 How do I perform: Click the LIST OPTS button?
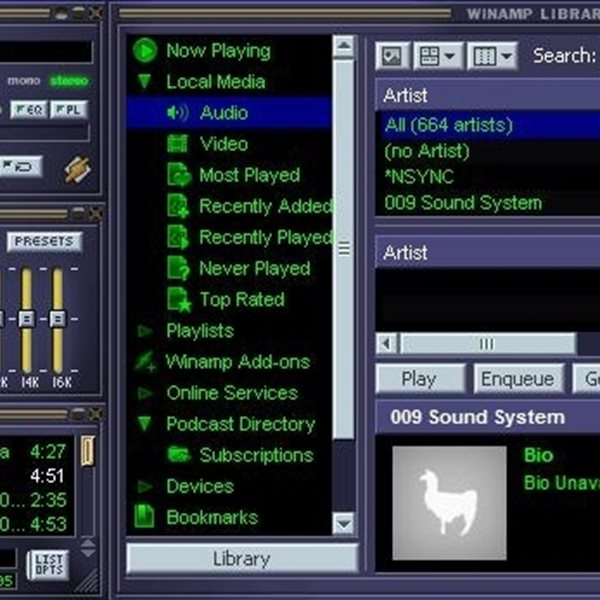(x=49, y=565)
